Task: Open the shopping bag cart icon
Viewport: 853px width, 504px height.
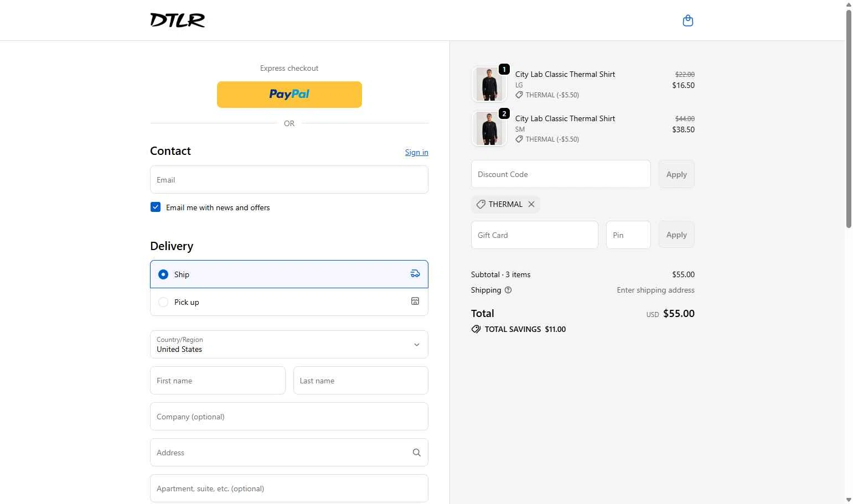Action: click(x=688, y=20)
